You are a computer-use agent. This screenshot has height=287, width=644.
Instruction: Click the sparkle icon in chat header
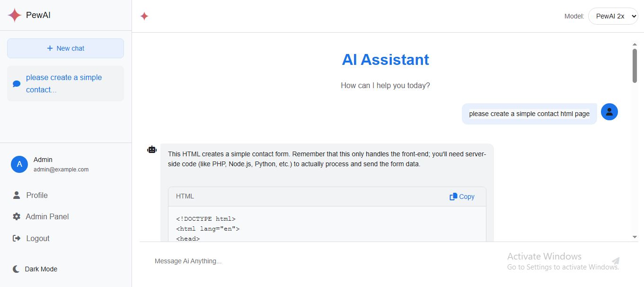pos(144,16)
